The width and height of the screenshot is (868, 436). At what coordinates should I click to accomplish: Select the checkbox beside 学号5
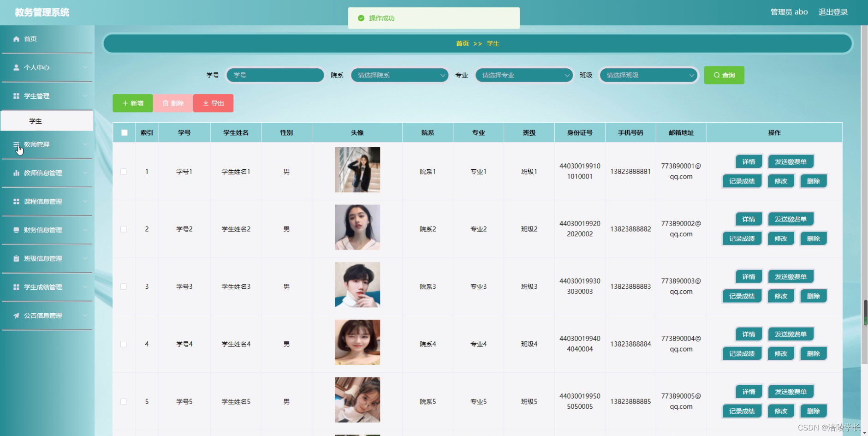point(124,401)
